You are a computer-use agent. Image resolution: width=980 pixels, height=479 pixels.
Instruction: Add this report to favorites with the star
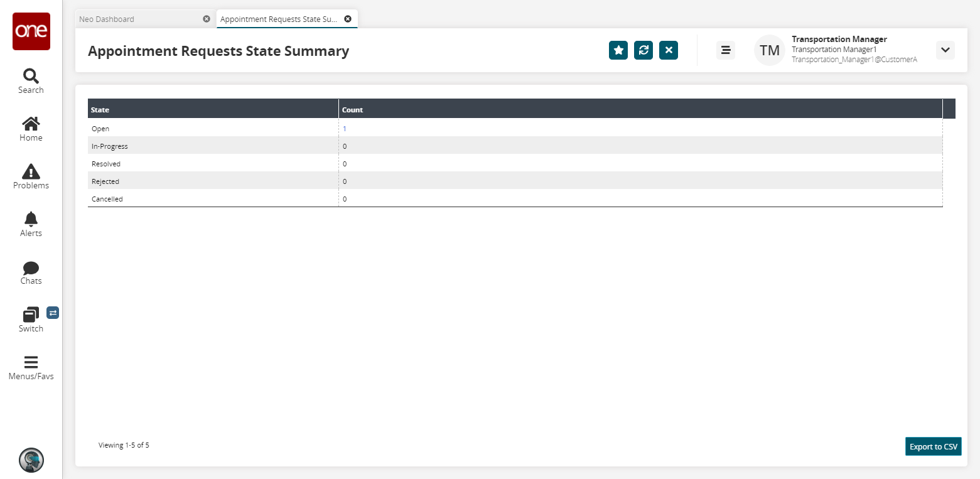618,50
